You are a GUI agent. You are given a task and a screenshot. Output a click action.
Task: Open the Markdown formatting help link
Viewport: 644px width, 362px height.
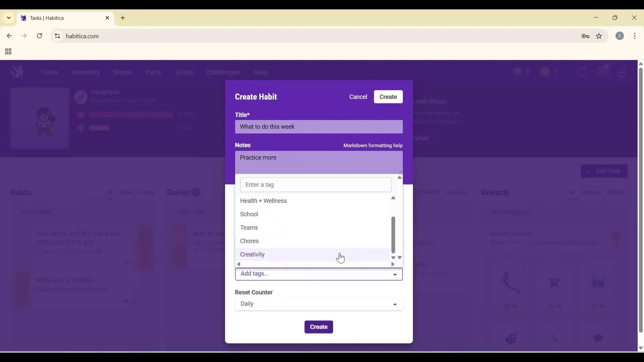pos(373,145)
